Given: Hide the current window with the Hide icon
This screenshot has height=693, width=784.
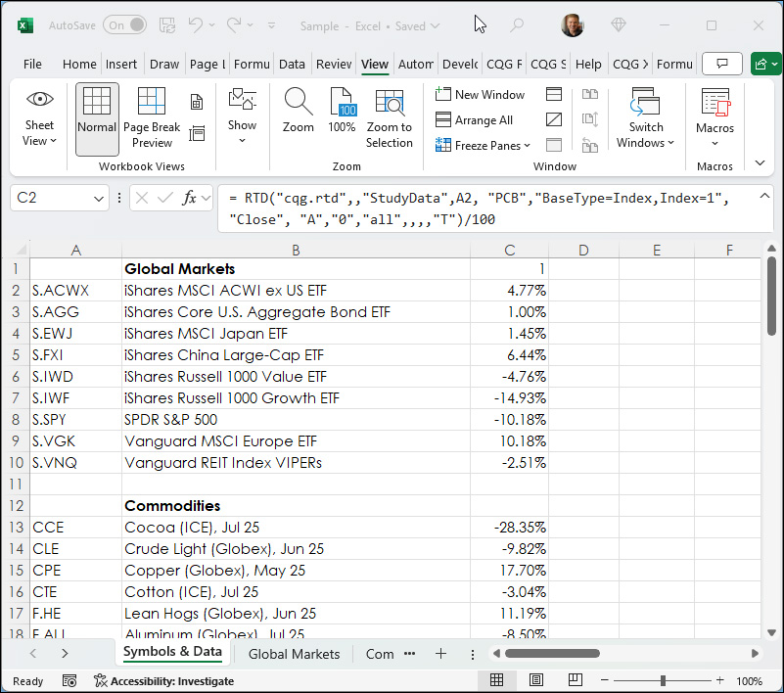Looking at the screenshot, I should pos(554,119).
